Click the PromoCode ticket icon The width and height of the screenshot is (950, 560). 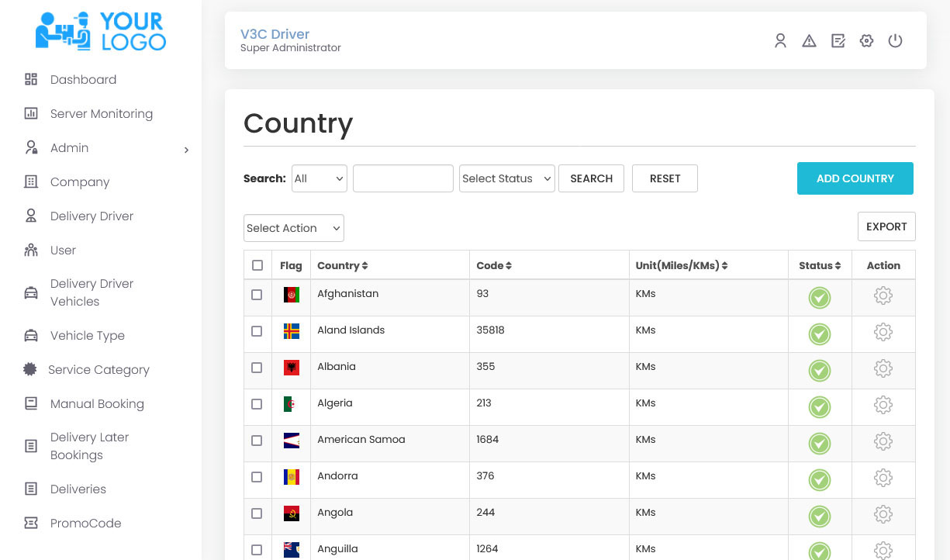[31, 523]
